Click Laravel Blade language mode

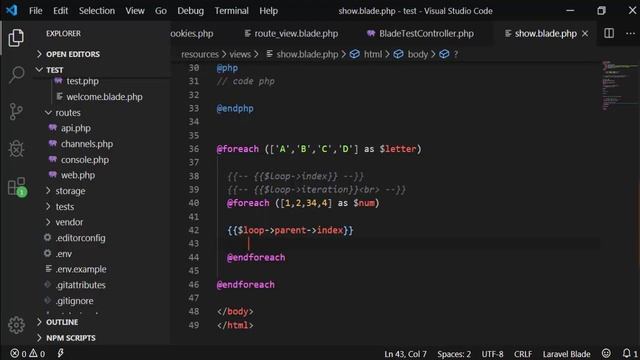pos(566,354)
